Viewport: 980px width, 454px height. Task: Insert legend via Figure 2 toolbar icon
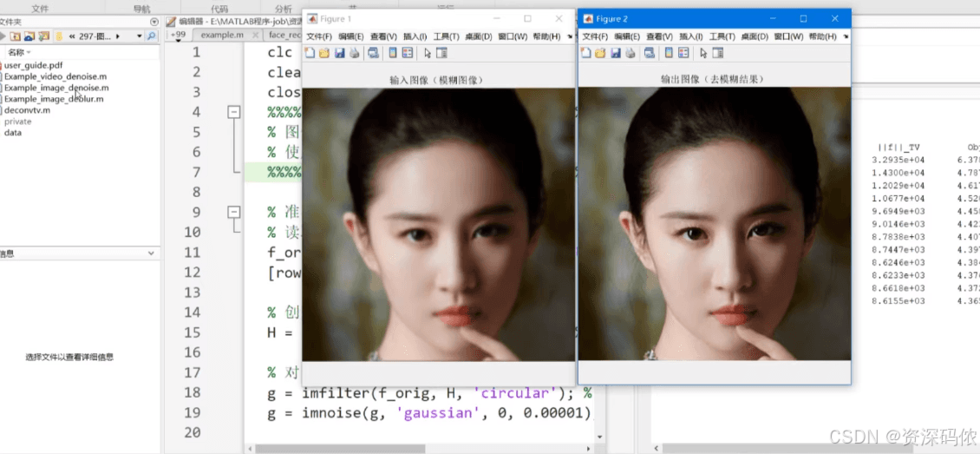[x=683, y=53]
